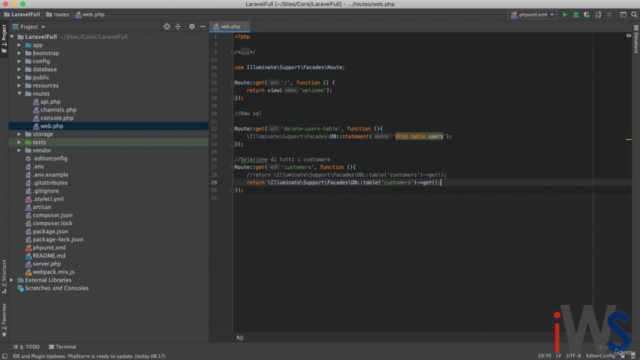The image size is (640, 360).
Task: Click web.php breadcrumb in navigation bar
Action: tap(90, 15)
